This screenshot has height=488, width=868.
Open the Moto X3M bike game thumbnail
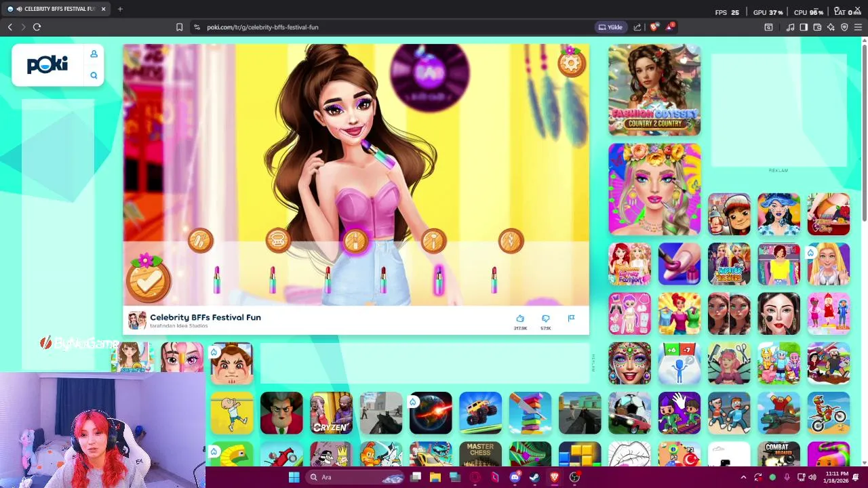click(828, 413)
